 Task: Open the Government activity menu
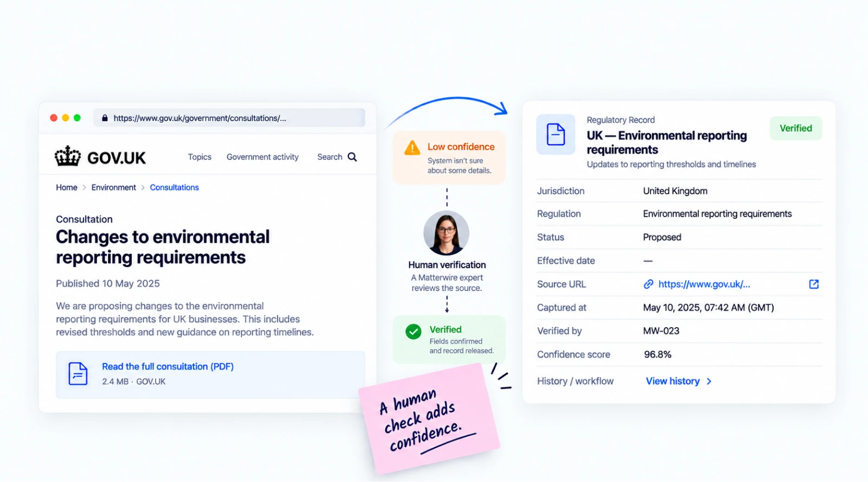tap(263, 157)
